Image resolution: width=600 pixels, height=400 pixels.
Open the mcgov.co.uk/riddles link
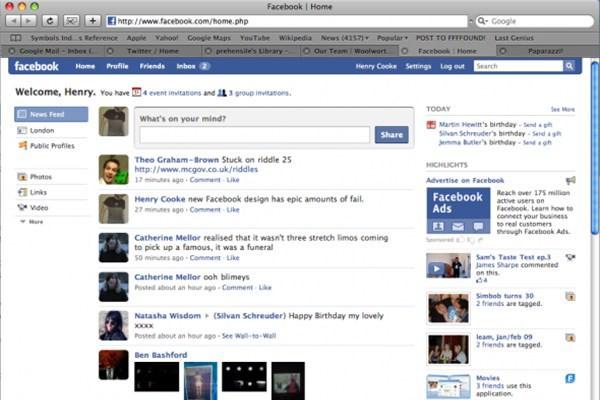[196, 169]
